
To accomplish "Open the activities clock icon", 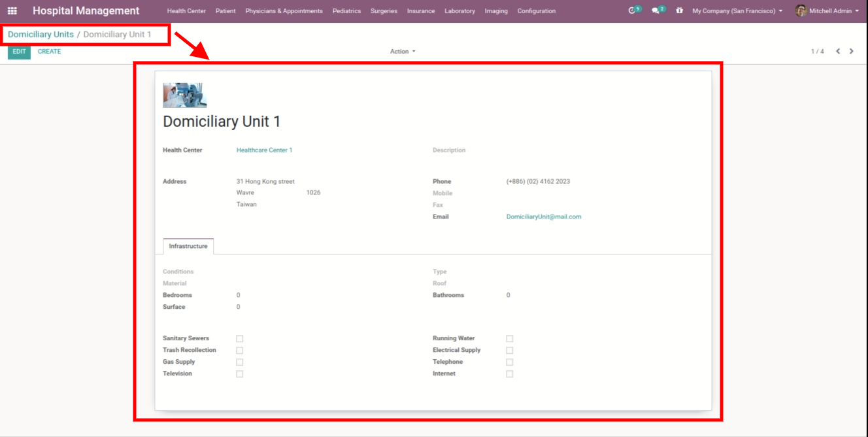I will [631, 10].
